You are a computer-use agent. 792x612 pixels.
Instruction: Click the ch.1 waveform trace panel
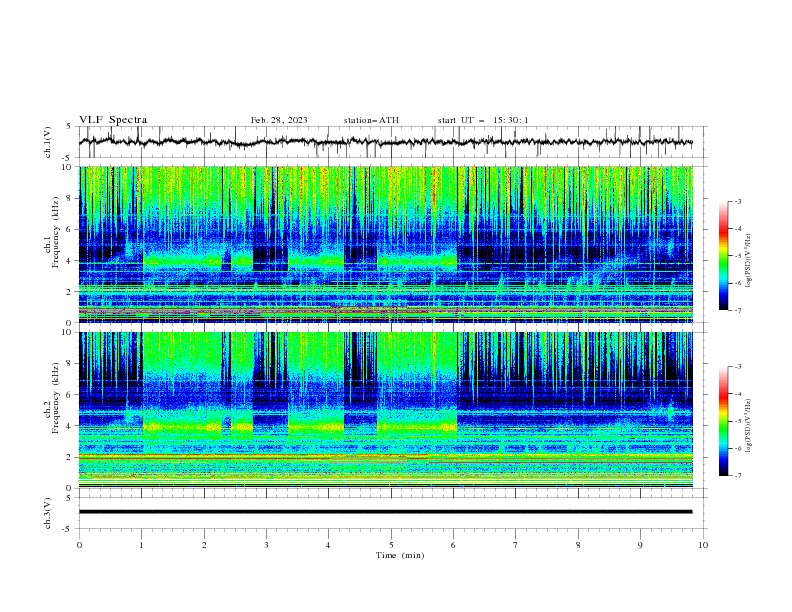point(393,142)
